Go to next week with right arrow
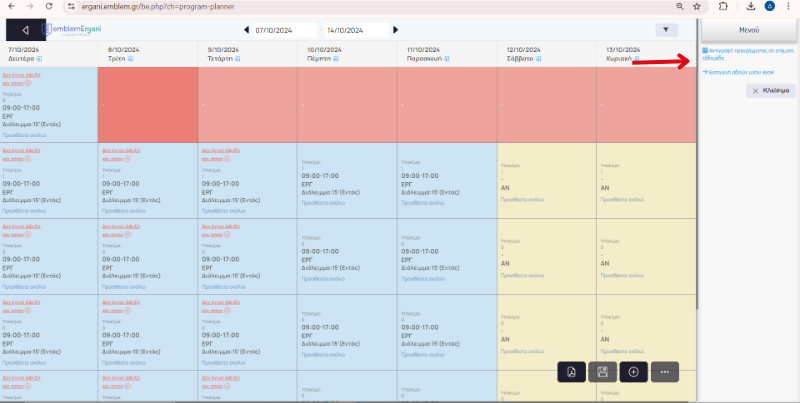The height and width of the screenshot is (403, 800). (395, 30)
